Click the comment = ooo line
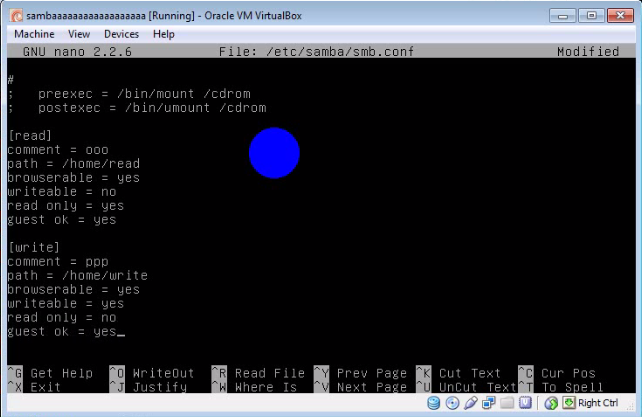 coord(58,150)
